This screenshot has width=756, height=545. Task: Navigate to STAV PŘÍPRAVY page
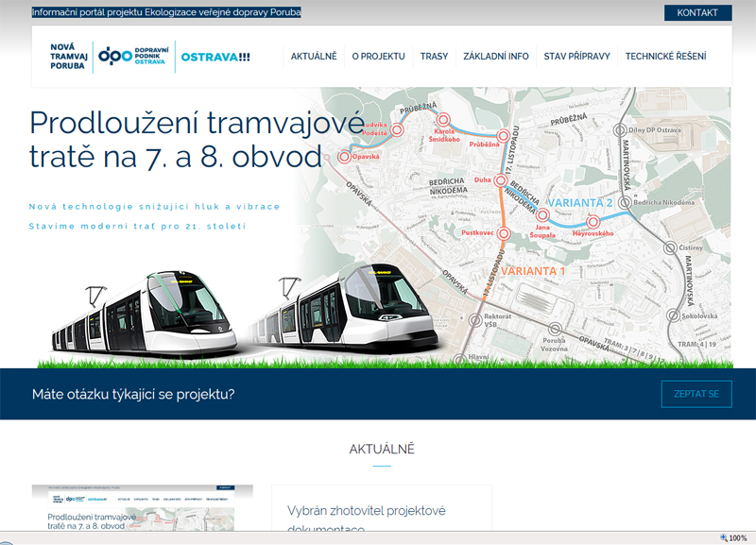click(x=576, y=57)
